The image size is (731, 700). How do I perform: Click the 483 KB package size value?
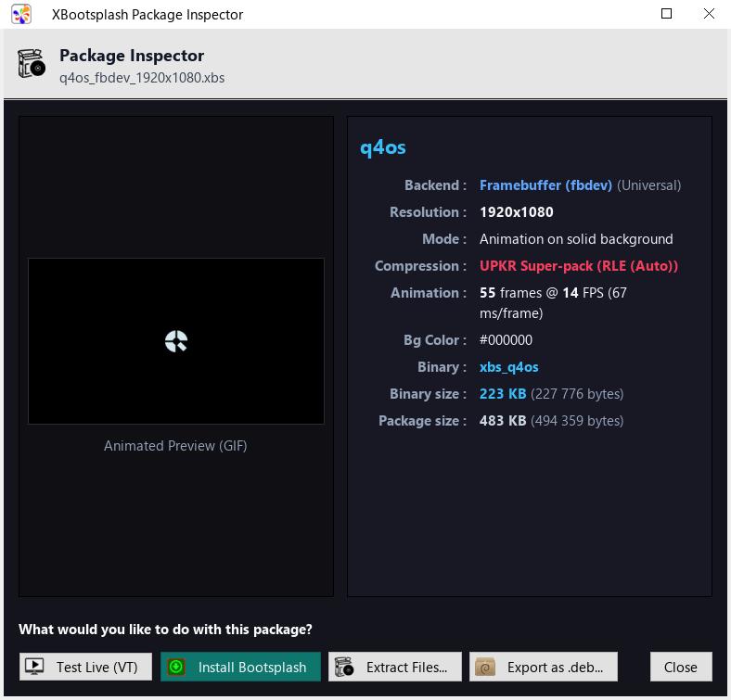tap(503, 420)
